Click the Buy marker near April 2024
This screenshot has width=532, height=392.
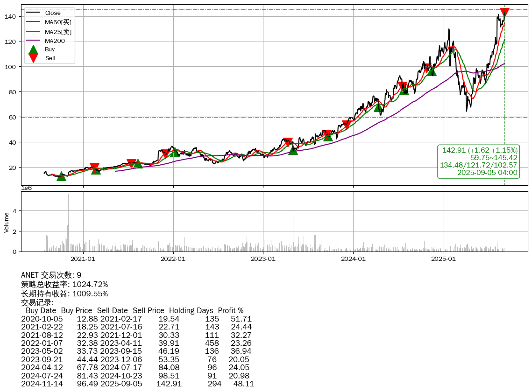(x=378, y=107)
